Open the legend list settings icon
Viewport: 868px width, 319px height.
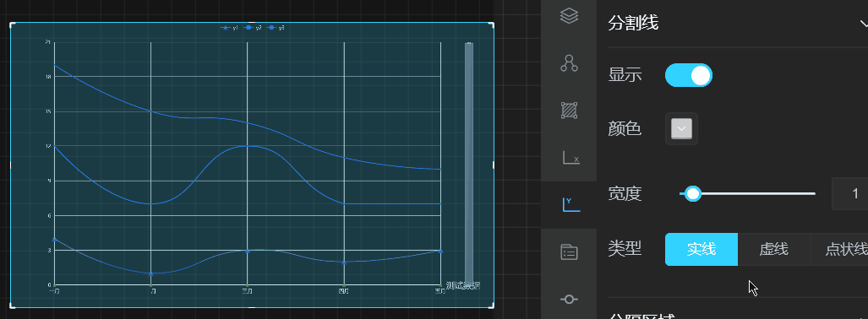[569, 252]
